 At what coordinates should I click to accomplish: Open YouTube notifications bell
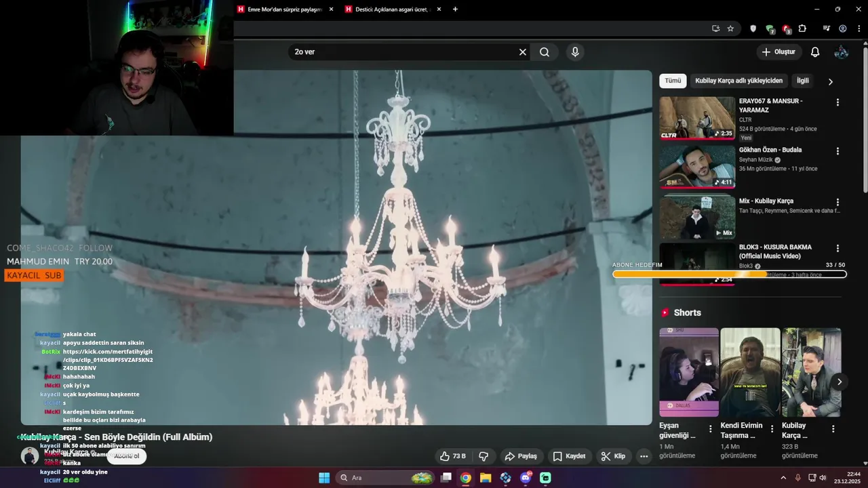[x=815, y=52]
